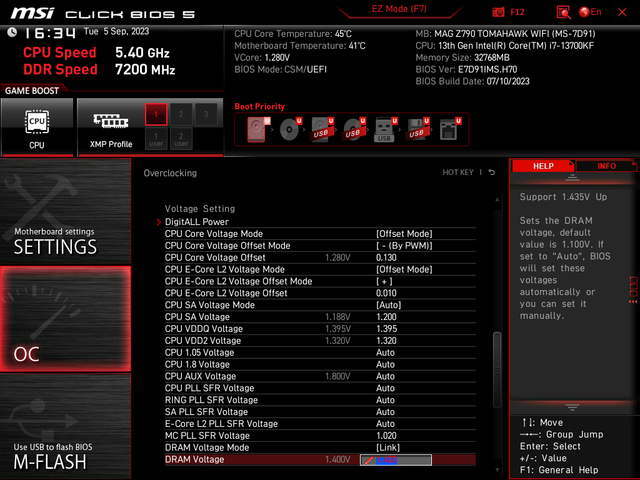This screenshot has height=480, width=640.
Task: Click the DRAM Voltage input field
Action: [396, 460]
